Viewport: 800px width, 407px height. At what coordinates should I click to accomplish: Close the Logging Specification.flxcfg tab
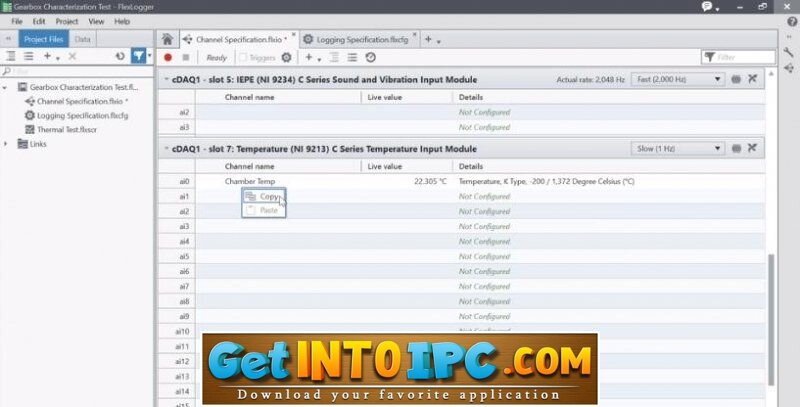click(414, 35)
